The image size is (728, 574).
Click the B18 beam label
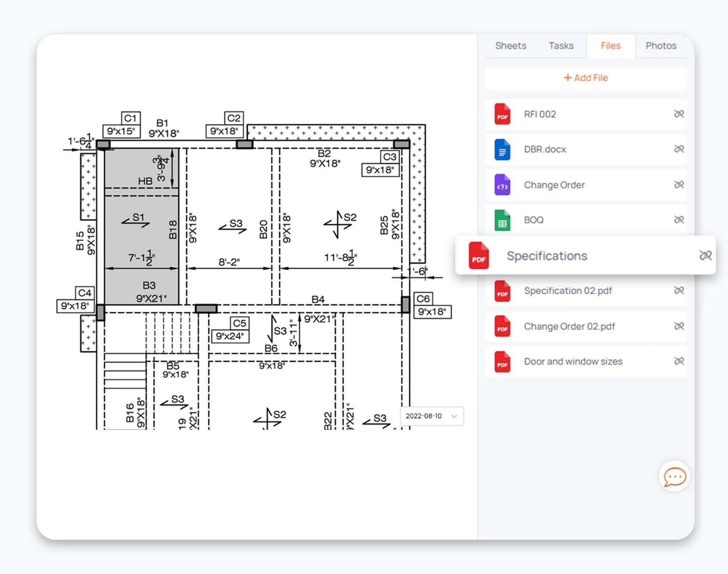click(x=173, y=230)
